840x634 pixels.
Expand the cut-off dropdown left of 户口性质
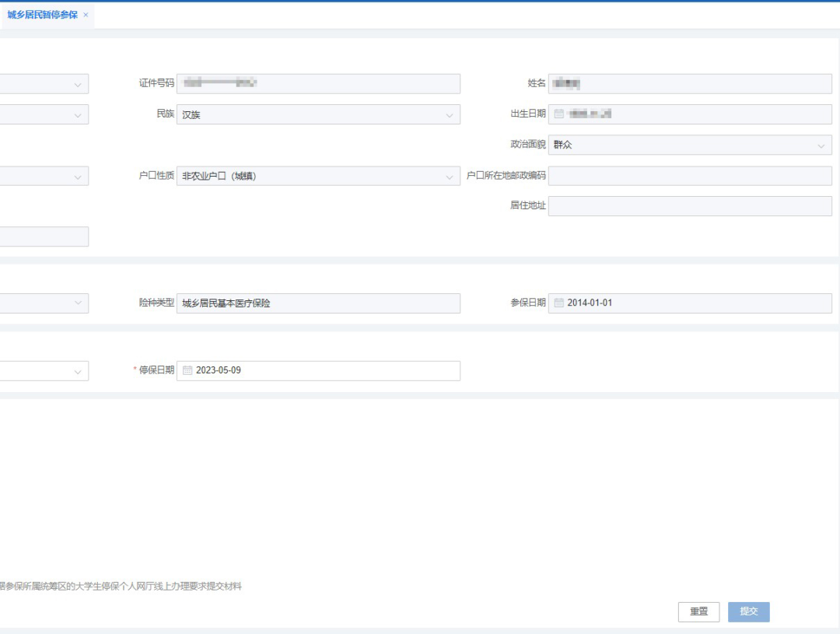click(44, 176)
